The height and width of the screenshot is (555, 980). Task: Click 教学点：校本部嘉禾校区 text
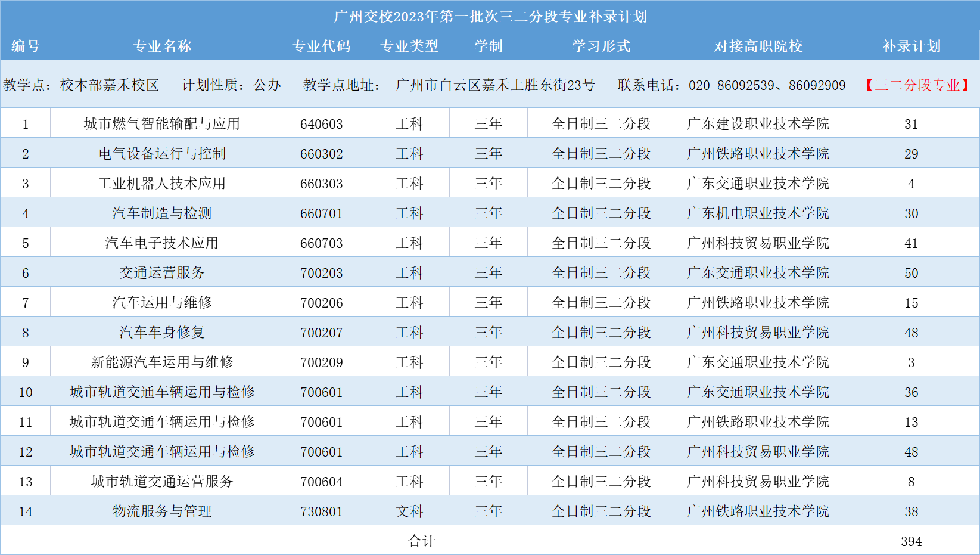81,85
